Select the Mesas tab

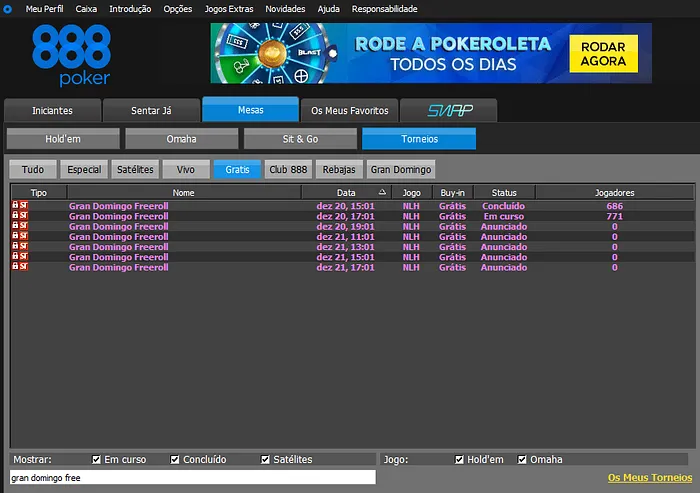pyautogui.click(x=250, y=109)
